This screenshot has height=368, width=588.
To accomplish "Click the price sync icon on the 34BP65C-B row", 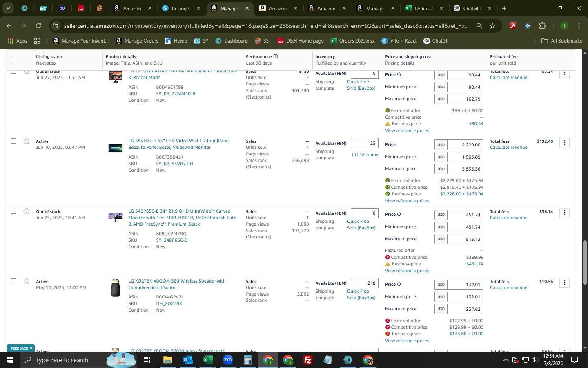I will point(399,214).
